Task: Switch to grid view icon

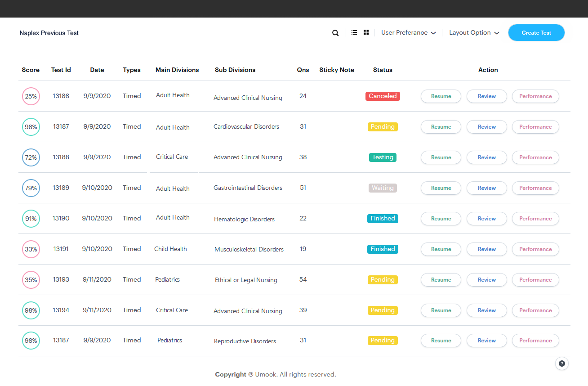Action: pos(366,32)
